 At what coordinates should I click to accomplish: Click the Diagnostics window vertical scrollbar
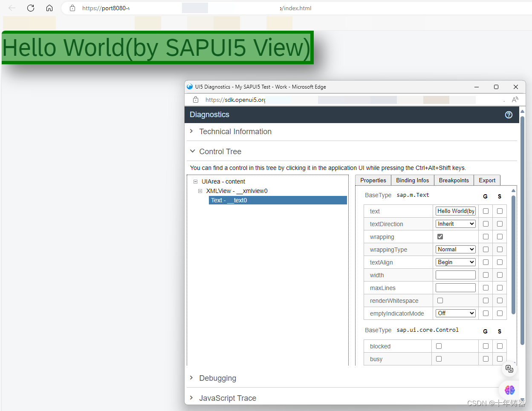click(522, 230)
